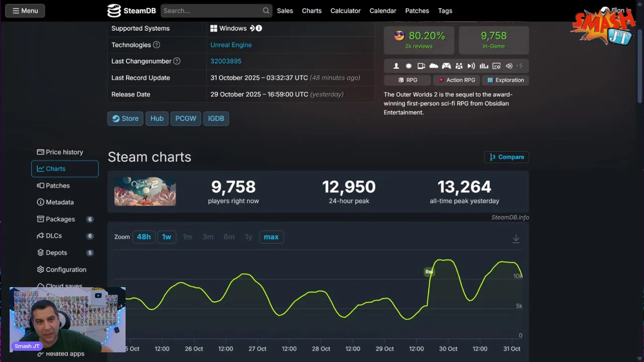Image resolution: width=644 pixels, height=362 pixels.
Task: Click the 9,758 players right now value
Action: [233, 187]
